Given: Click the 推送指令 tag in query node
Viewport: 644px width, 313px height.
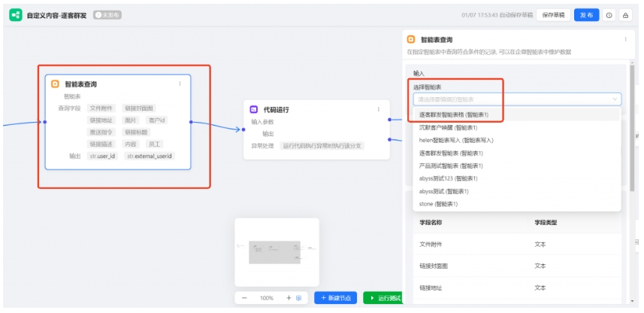Looking at the screenshot, I should (101, 132).
